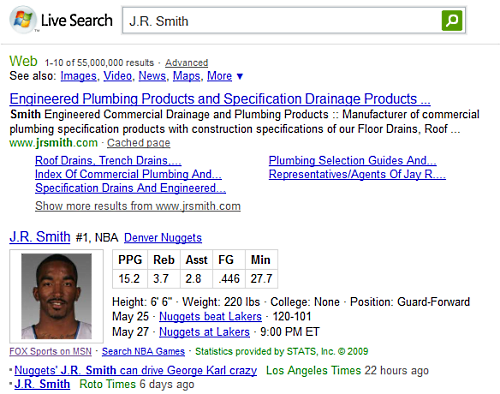Click the green search magnifier button

[452, 21]
